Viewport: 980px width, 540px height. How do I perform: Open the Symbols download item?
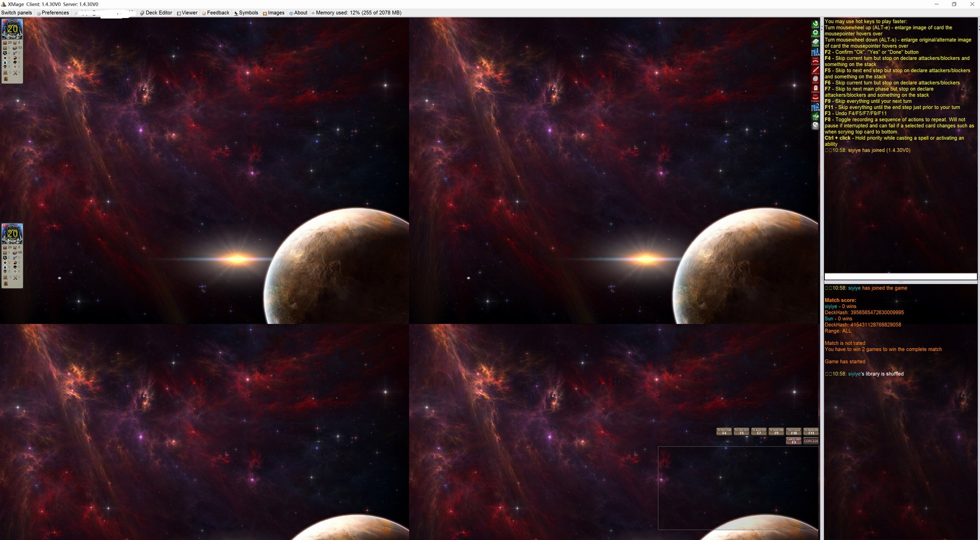point(246,12)
